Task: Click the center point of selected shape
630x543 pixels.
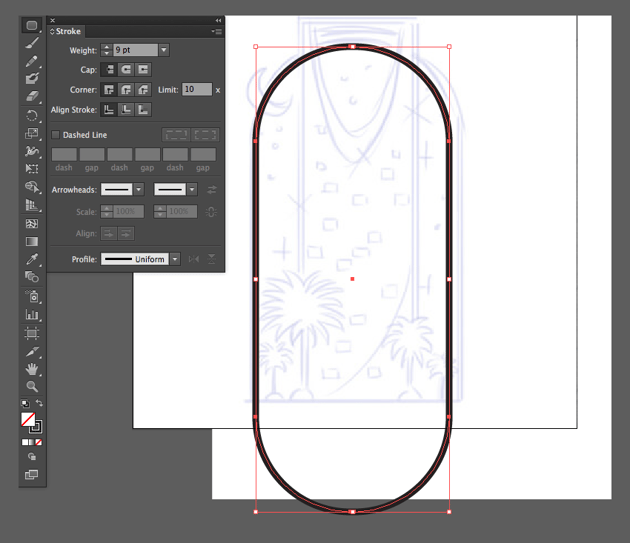Action: (352, 279)
